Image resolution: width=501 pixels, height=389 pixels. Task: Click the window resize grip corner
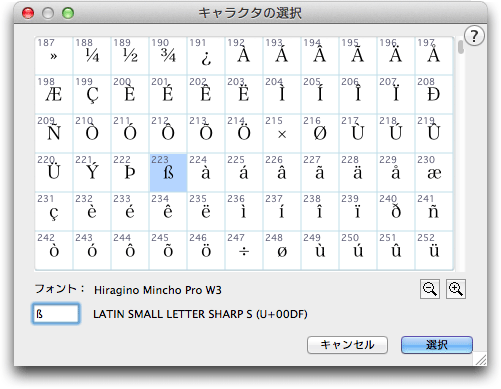481,360
